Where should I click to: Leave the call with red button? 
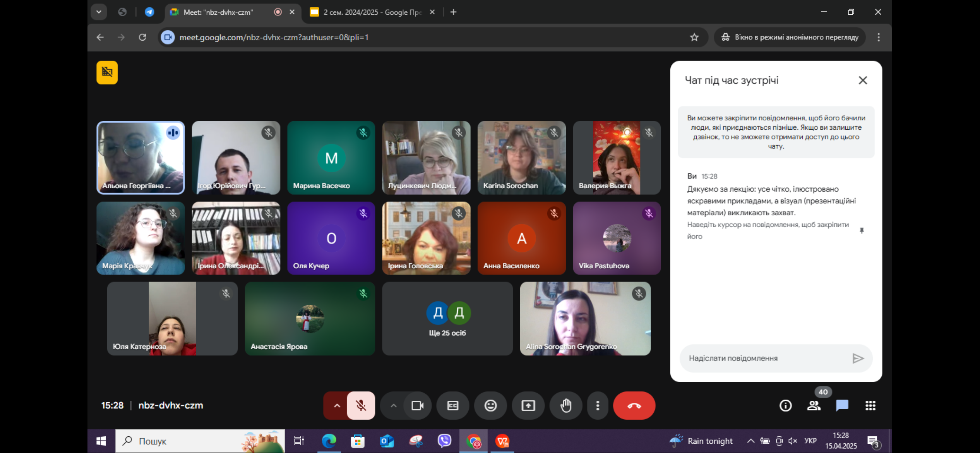coord(634,405)
